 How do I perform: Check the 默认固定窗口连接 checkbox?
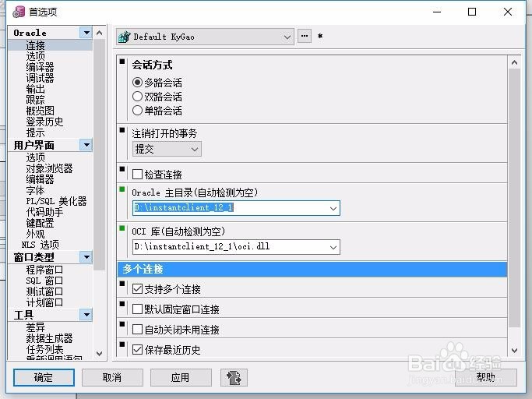pos(137,309)
